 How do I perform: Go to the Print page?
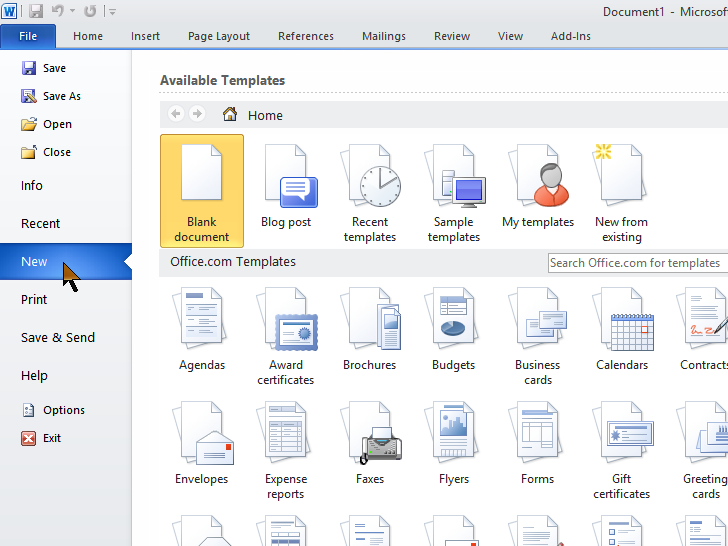point(34,299)
